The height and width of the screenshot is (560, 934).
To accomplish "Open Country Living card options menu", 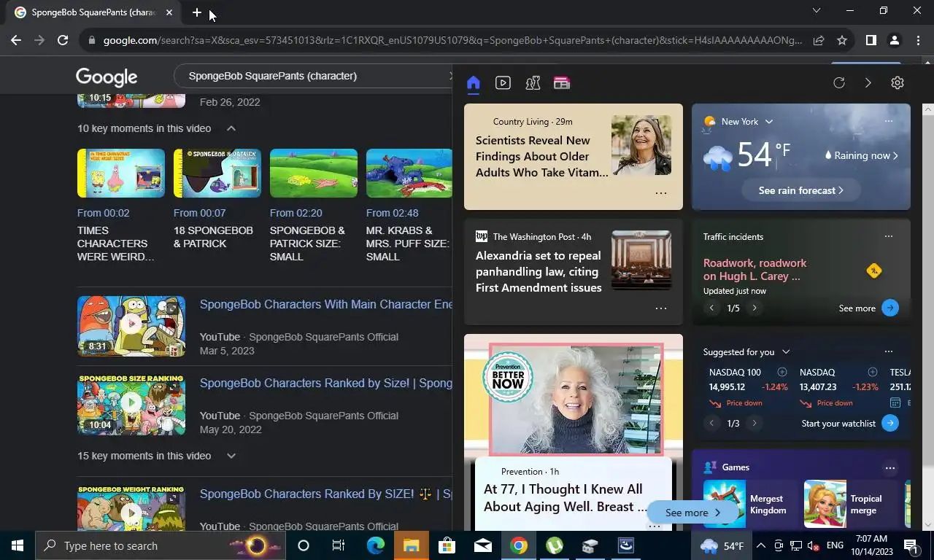I will pos(661,193).
